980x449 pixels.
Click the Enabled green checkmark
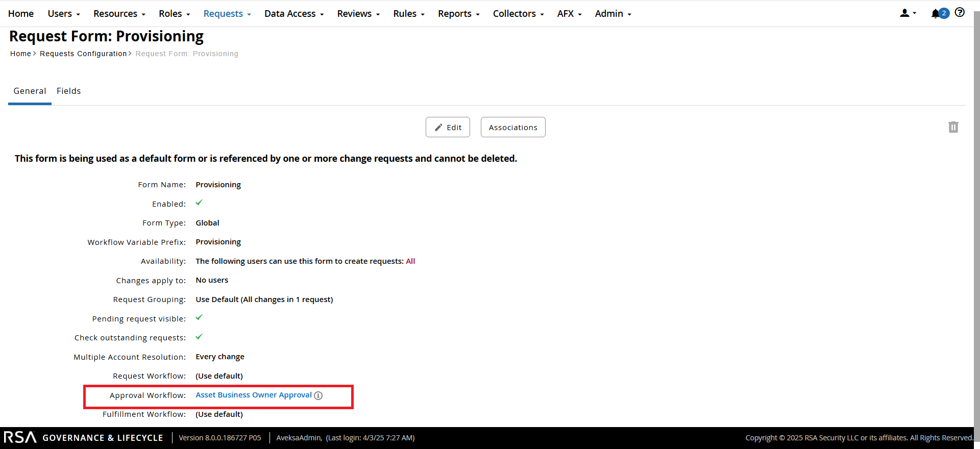[x=199, y=203]
